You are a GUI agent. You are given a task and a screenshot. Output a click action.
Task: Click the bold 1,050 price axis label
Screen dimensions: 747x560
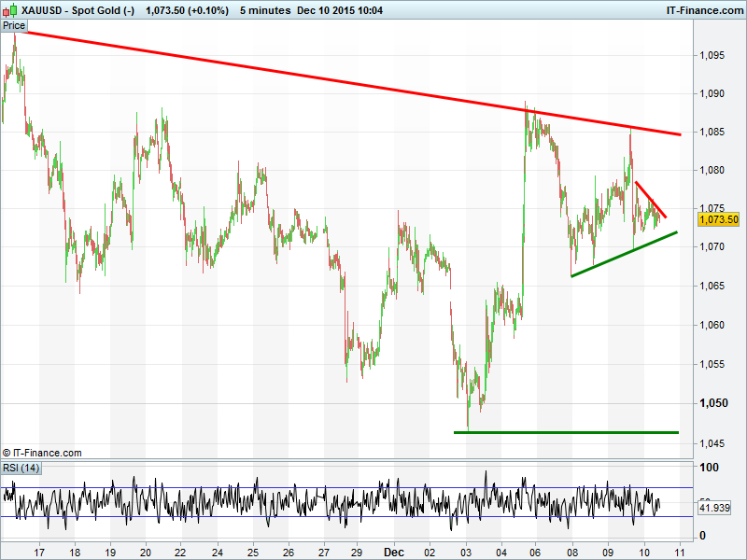(713, 403)
